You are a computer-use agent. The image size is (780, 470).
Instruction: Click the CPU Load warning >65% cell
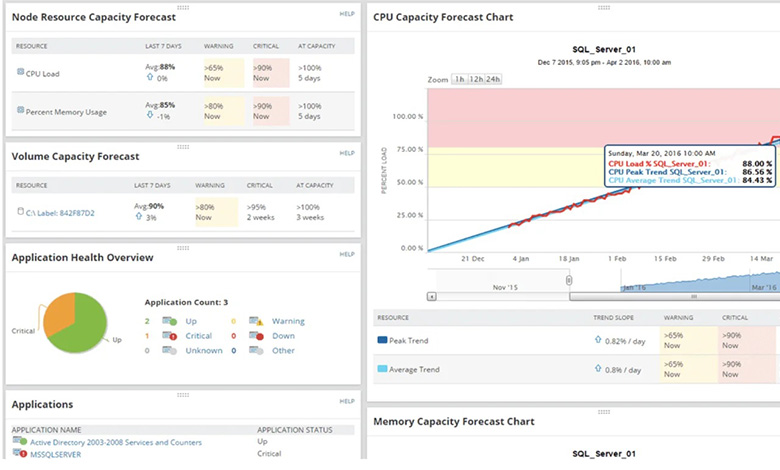224,73
